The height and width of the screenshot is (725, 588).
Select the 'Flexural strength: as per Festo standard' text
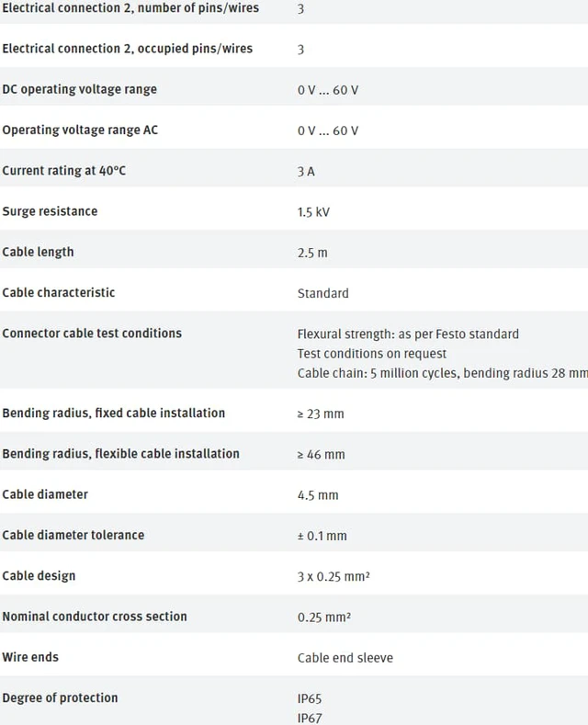tap(408, 334)
